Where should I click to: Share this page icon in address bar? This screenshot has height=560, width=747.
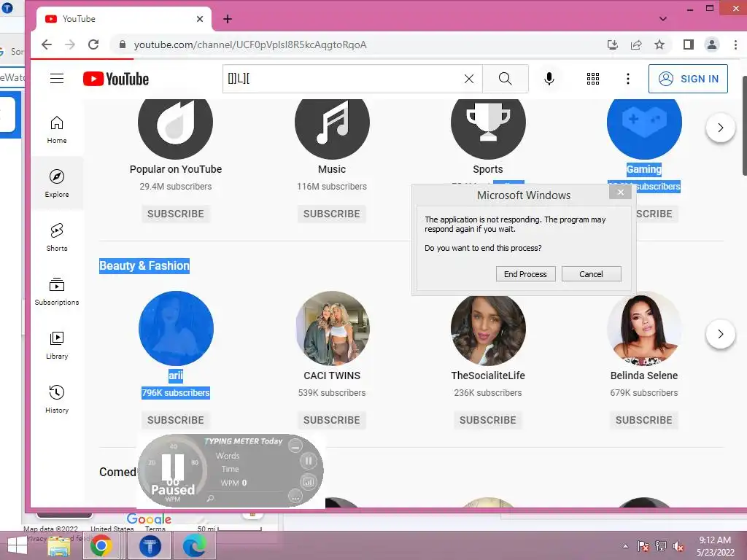(x=636, y=44)
